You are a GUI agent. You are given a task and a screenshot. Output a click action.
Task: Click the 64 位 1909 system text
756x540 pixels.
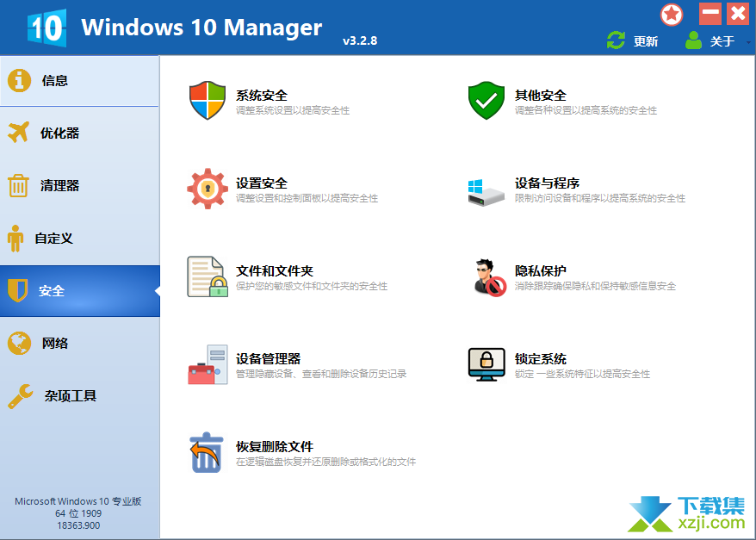point(78,513)
